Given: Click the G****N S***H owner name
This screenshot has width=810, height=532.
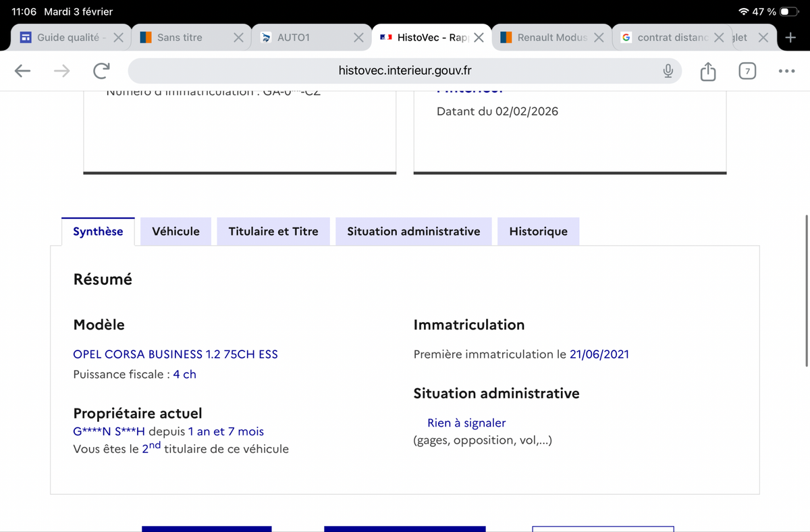Looking at the screenshot, I should (x=109, y=431).
